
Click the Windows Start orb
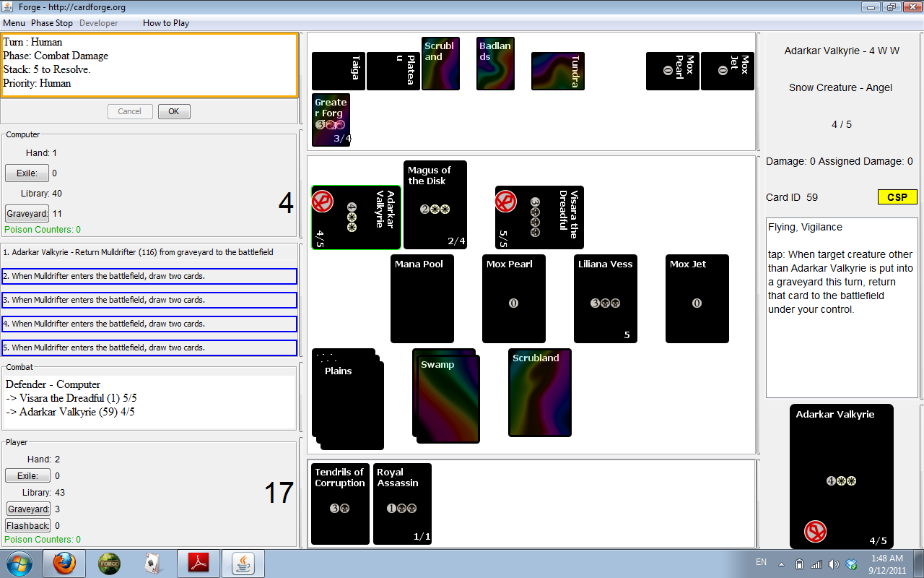pyautogui.click(x=19, y=564)
